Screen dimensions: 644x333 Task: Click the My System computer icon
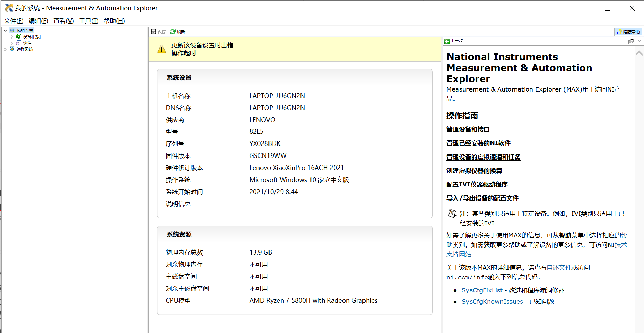tap(12, 30)
